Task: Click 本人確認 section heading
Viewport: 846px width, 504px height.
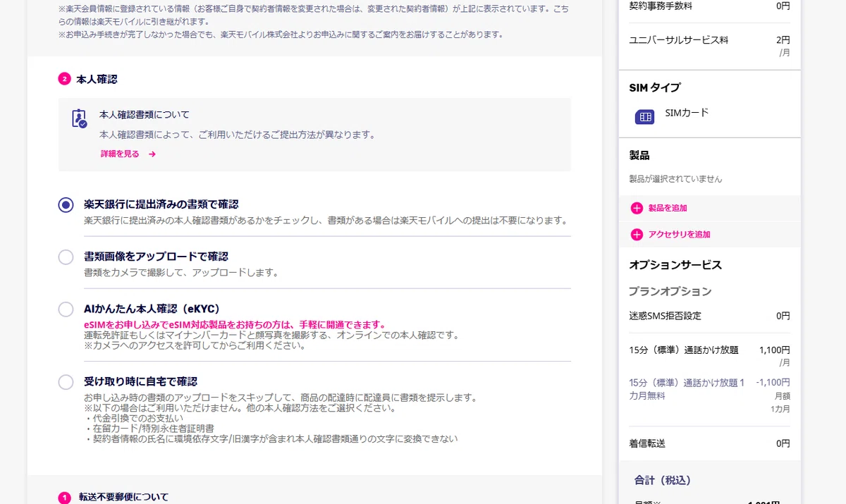Action: pos(97,79)
